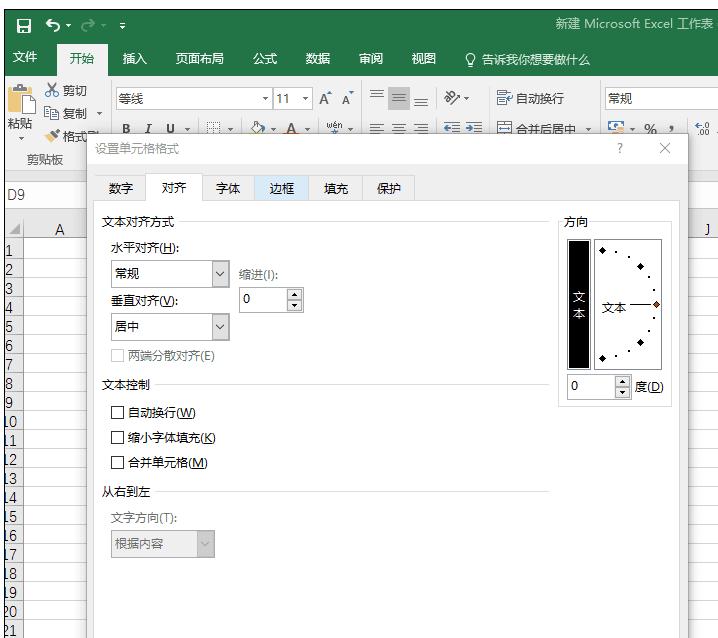This screenshot has width=718, height=638.
Task: Click the Center align icon in ribbon
Action: [x=399, y=128]
